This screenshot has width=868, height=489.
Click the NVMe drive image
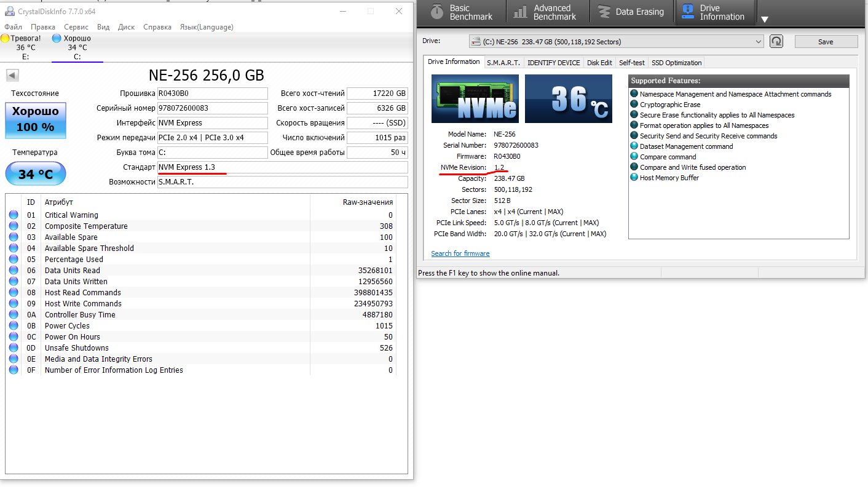coord(475,99)
